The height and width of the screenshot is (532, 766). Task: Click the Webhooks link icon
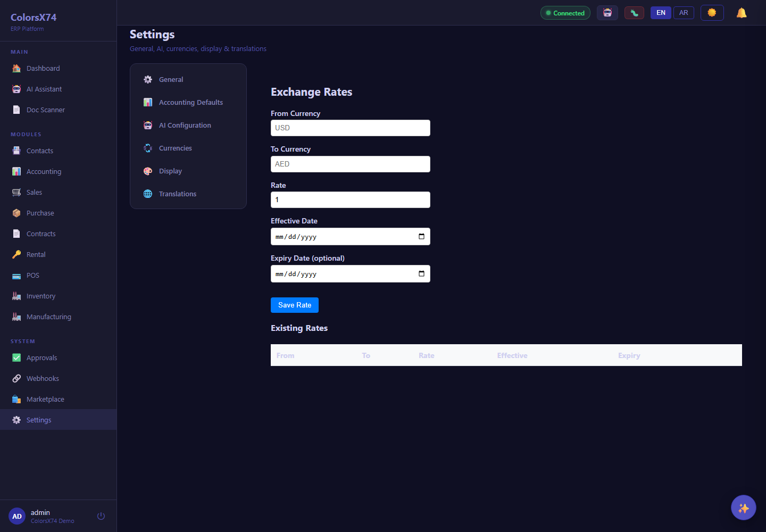[16, 379]
